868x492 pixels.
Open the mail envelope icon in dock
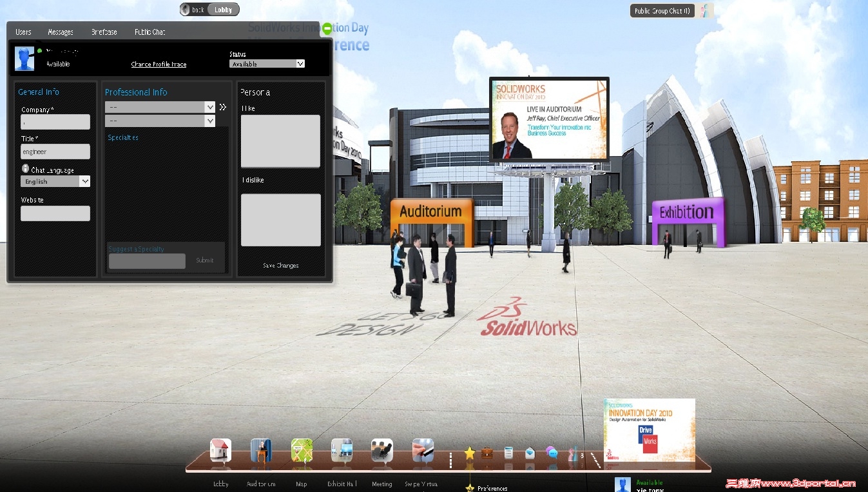tap(530, 453)
